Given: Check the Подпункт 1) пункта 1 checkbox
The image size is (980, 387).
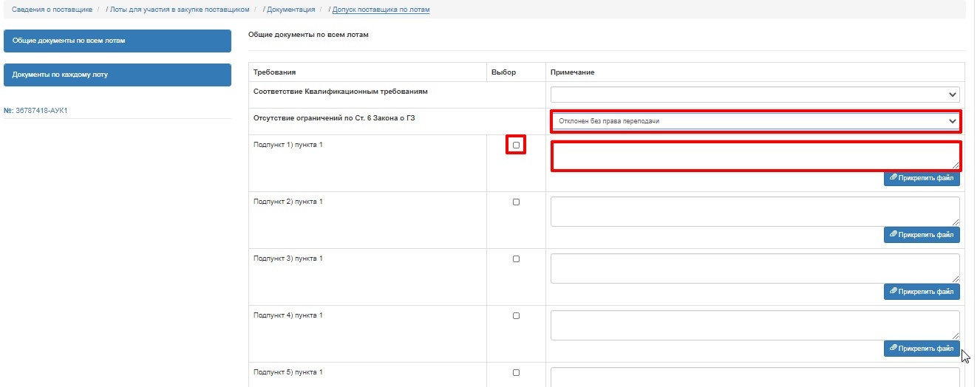Looking at the screenshot, I should [x=516, y=145].
